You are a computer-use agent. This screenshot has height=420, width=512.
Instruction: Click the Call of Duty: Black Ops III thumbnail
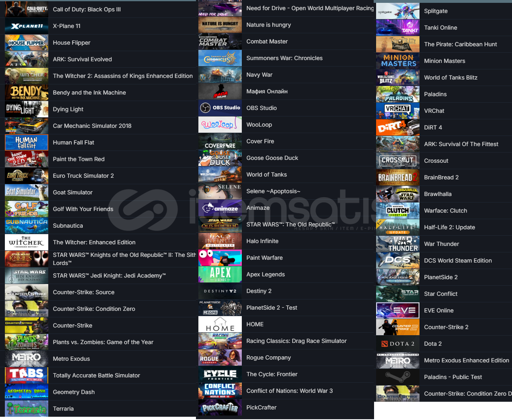[x=26, y=9]
